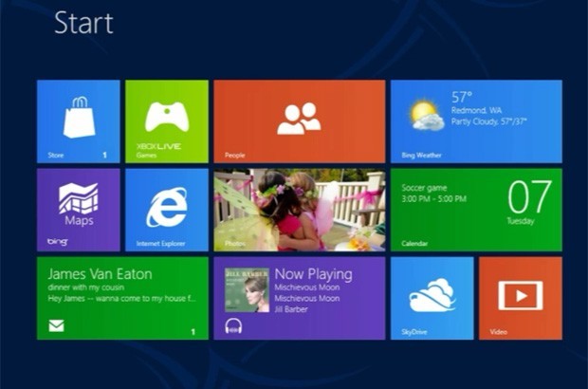The image size is (588, 389).
Task: Open the People contacts icon
Action: tap(299, 119)
